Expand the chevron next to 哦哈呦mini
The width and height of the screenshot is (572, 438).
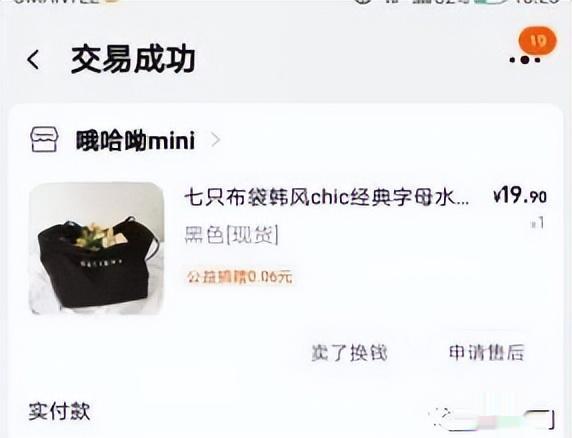point(216,140)
